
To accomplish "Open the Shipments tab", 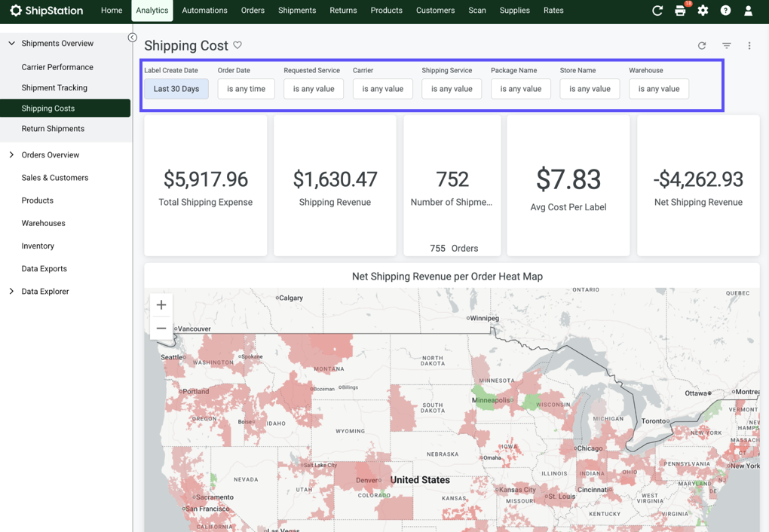I will (x=297, y=11).
